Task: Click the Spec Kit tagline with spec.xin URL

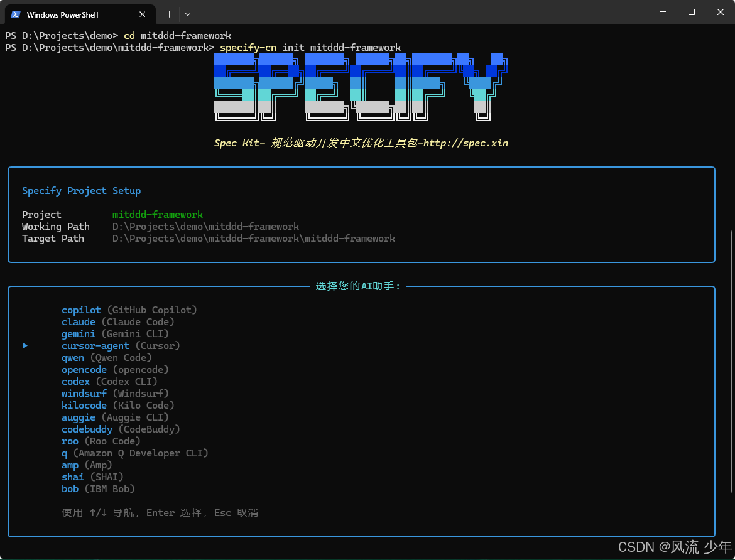Action: click(361, 143)
